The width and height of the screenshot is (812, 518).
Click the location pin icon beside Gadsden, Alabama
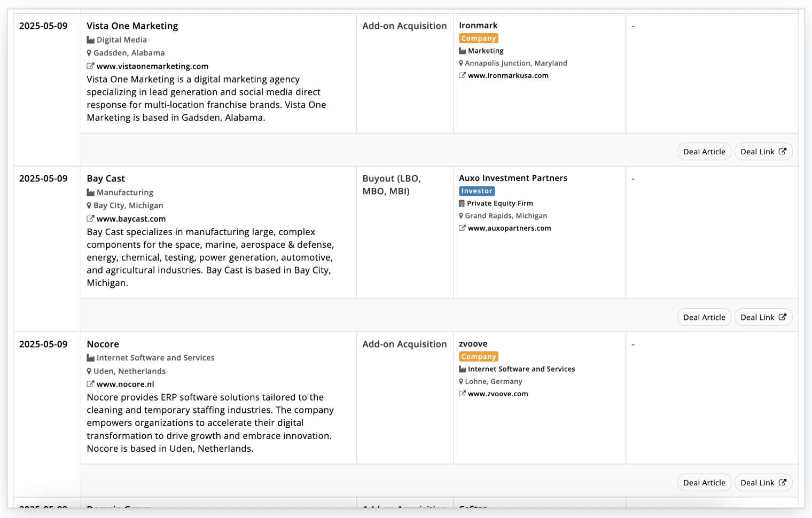(89, 53)
